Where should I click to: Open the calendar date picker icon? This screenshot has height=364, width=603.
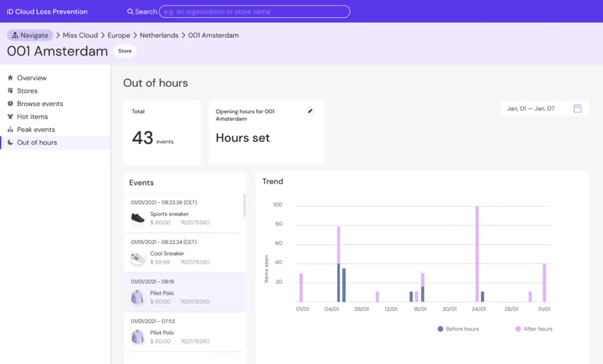(577, 108)
